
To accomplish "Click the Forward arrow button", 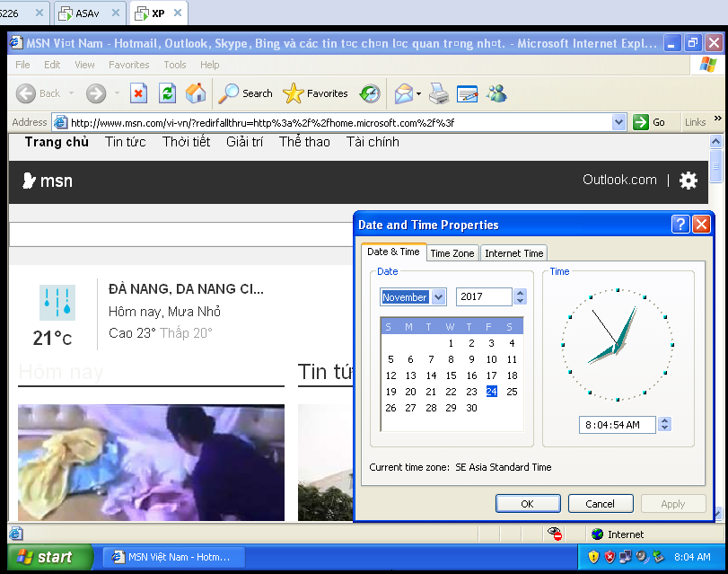I will (96, 93).
